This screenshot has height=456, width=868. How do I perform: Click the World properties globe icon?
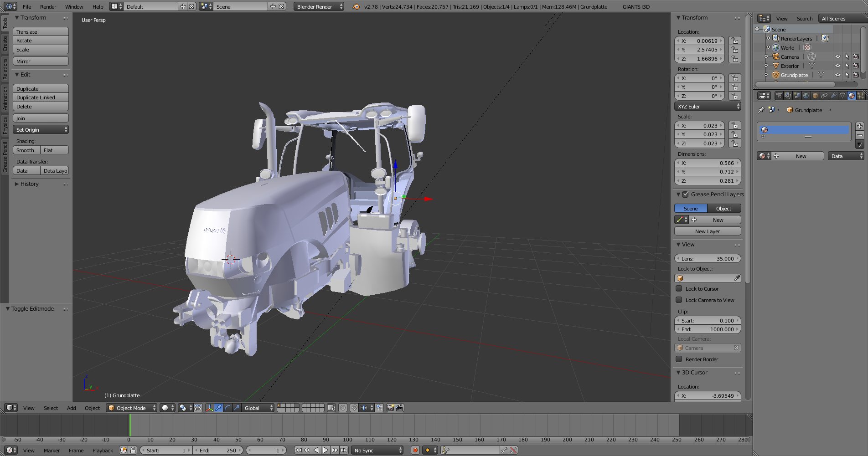pos(806,96)
